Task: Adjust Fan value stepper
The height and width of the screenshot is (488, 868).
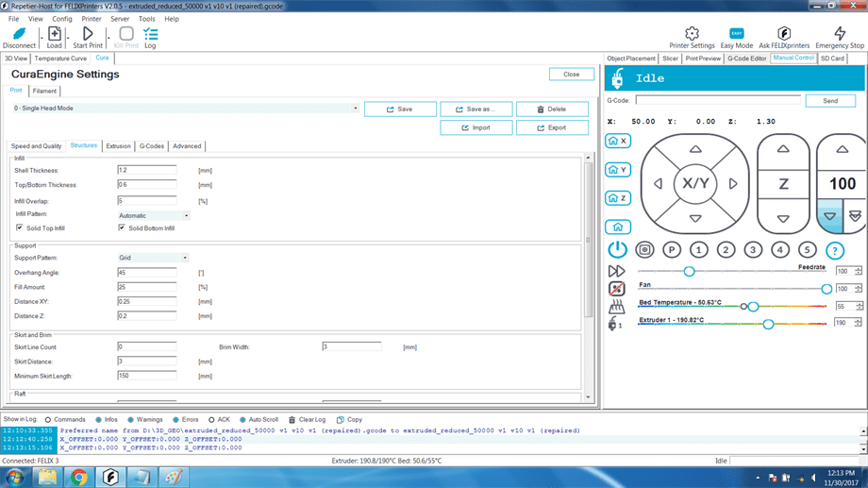Action: click(858, 289)
